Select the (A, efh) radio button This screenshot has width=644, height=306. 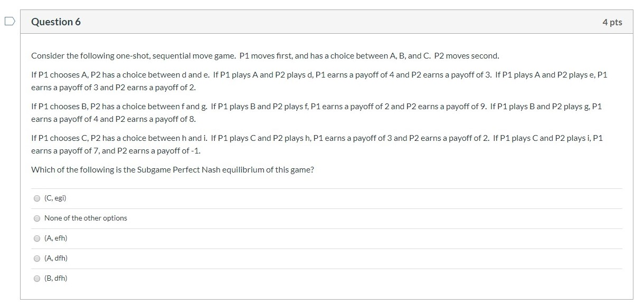coord(36,238)
